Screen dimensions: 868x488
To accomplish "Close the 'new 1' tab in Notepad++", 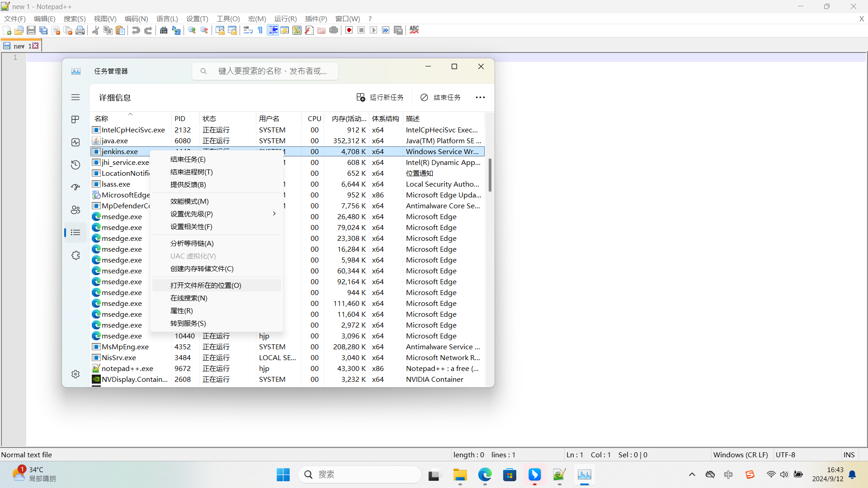I will 35,46.
